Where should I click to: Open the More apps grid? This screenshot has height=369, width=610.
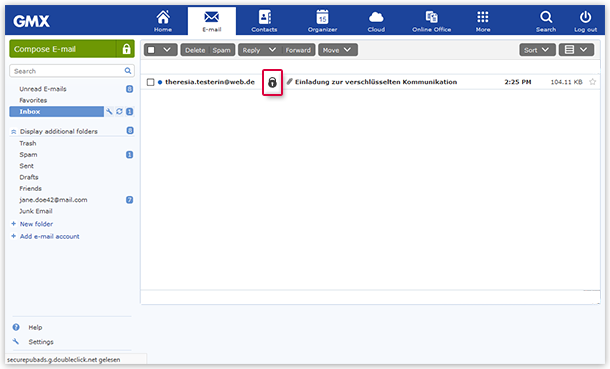point(483,21)
